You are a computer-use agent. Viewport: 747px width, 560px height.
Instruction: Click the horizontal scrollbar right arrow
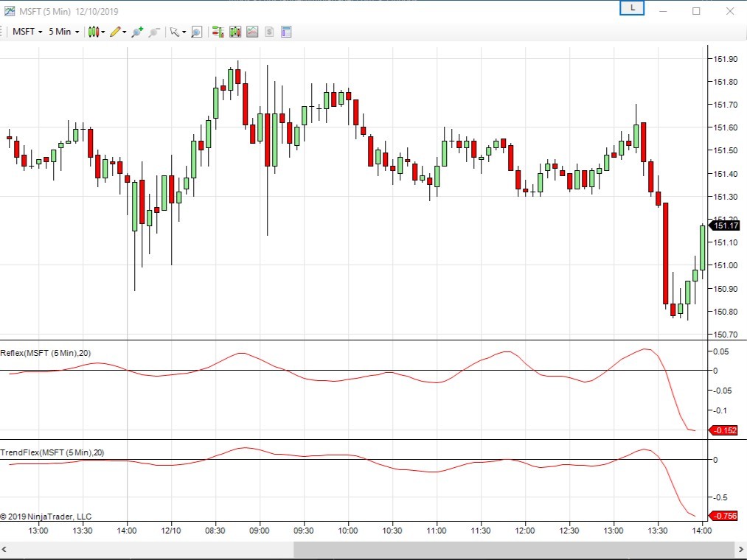[741, 550]
